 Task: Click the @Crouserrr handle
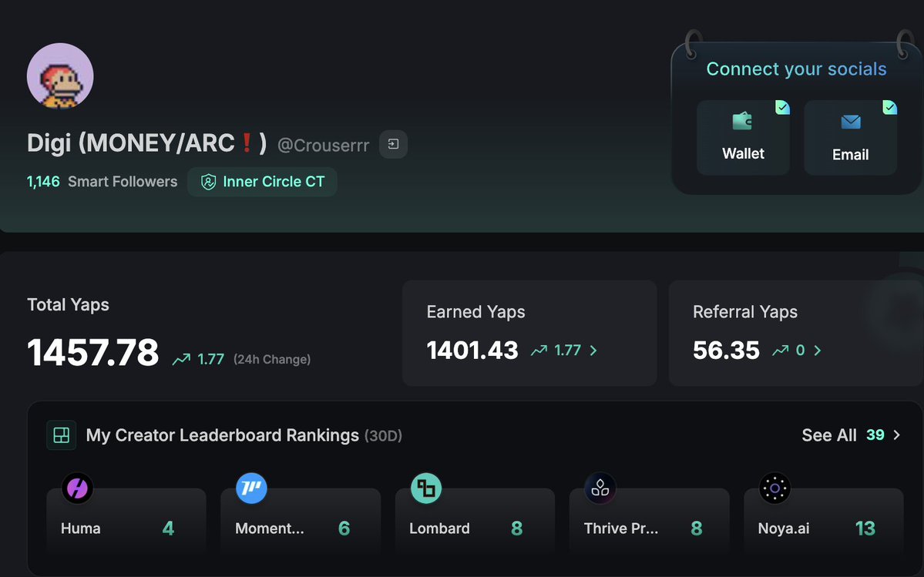[323, 145]
